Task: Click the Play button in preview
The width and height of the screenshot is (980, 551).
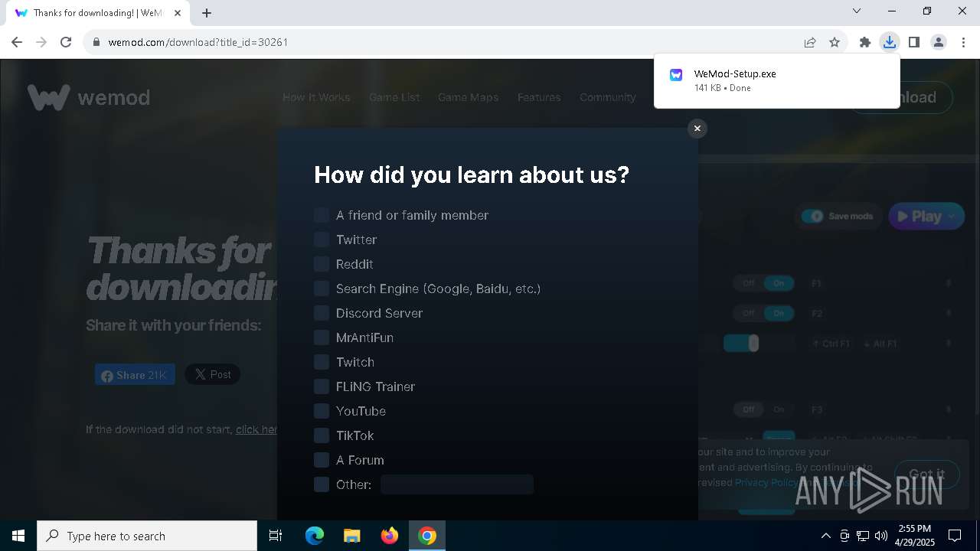Action: click(926, 217)
